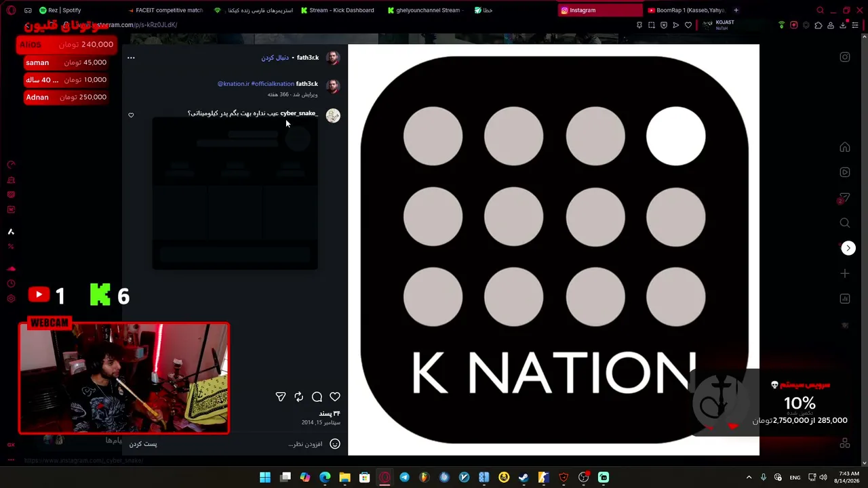
Task: Go to the next post with the right arrow
Action: pyautogui.click(x=848, y=248)
